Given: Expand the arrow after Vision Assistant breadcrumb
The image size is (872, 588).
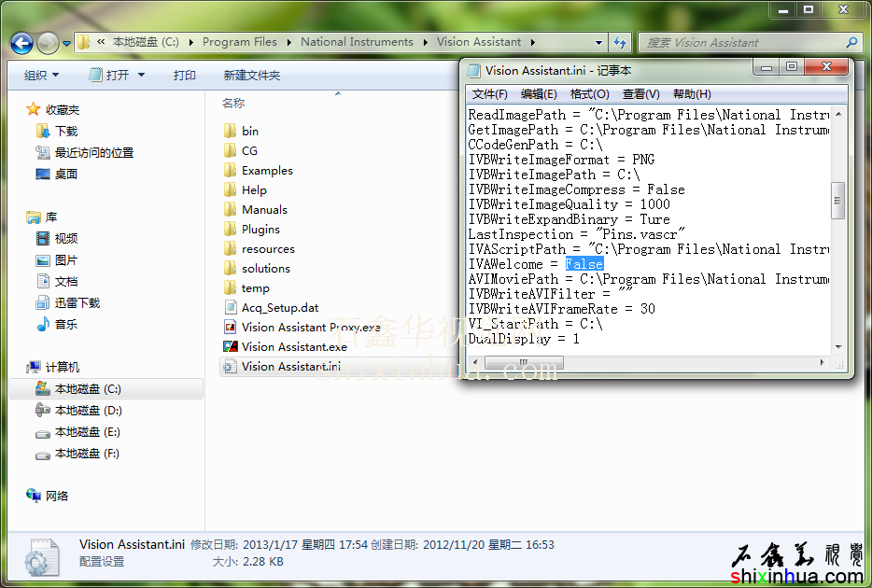Looking at the screenshot, I should coord(533,43).
